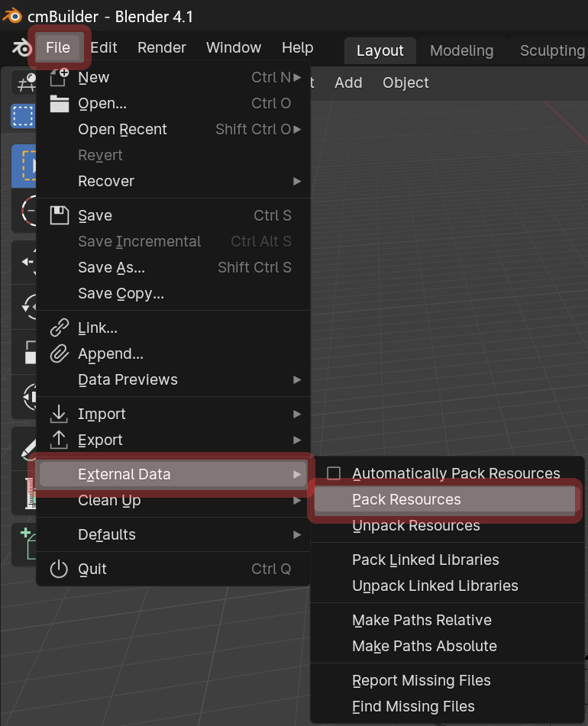The height and width of the screenshot is (726, 588).
Task: Open the Help menu
Action: click(297, 47)
